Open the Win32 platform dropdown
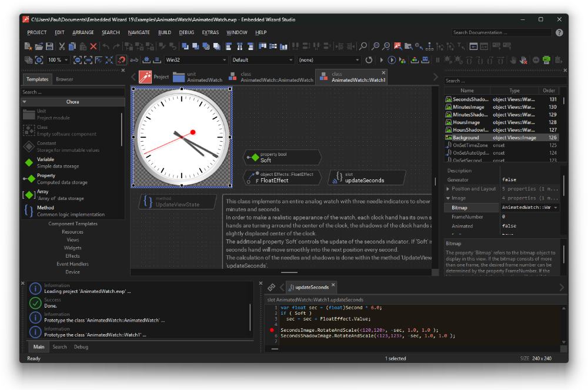The image size is (588, 390). [195, 59]
